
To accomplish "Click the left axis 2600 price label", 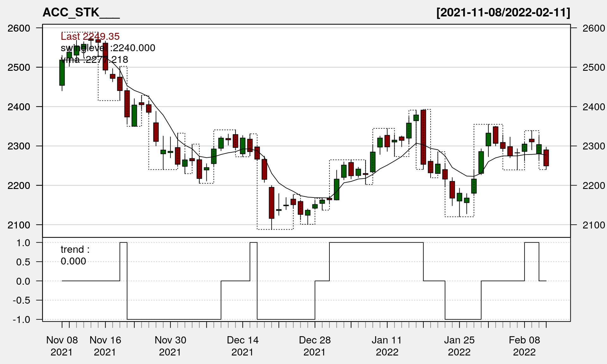I will pos(19,28).
